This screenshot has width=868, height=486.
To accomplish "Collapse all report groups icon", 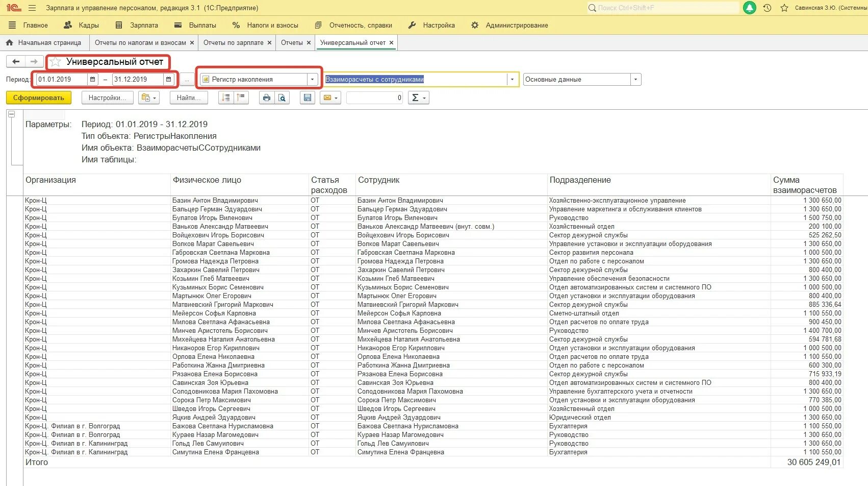I will (241, 98).
